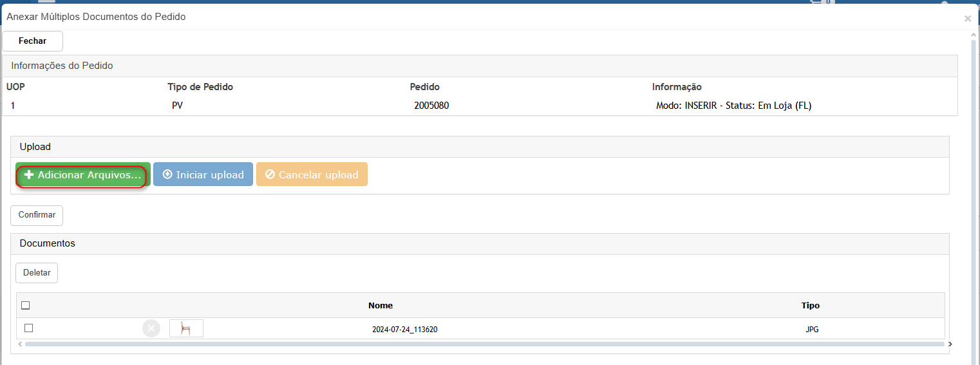Click the Tipo column header
The width and height of the screenshot is (980, 365).
(810, 306)
